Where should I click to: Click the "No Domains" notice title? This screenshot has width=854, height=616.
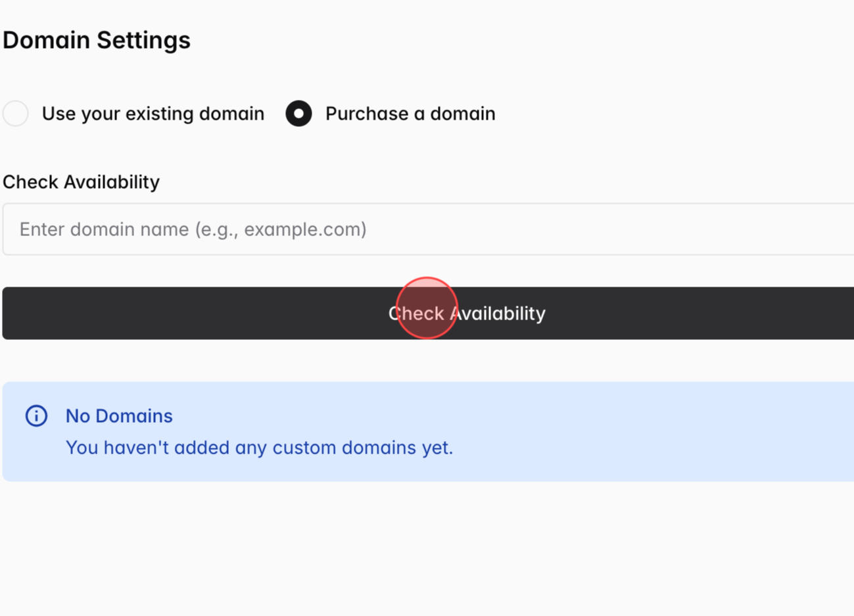(x=119, y=416)
